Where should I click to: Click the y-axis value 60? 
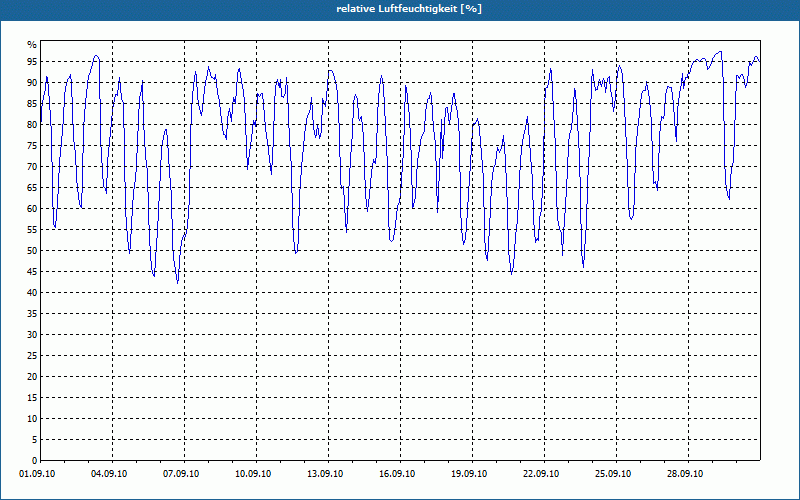click(x=32, y=209)
